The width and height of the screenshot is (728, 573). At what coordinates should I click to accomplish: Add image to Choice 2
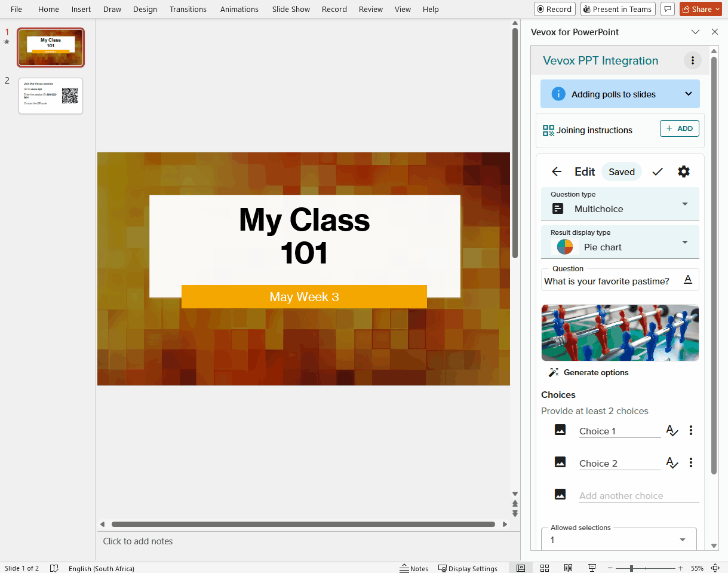(x=560, y=462)
